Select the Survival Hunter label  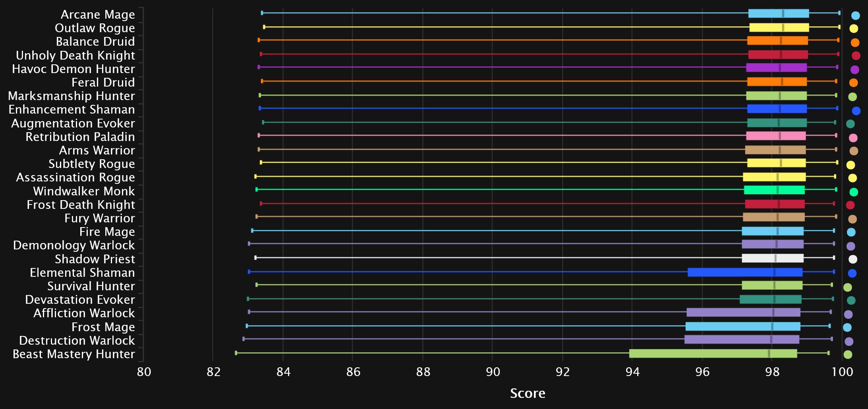91,286
